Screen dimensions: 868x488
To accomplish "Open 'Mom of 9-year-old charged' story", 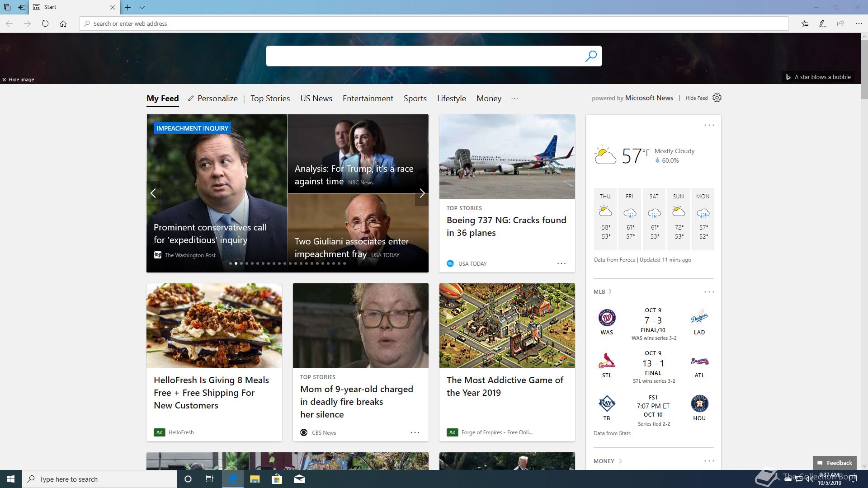I will pos(357,402).
